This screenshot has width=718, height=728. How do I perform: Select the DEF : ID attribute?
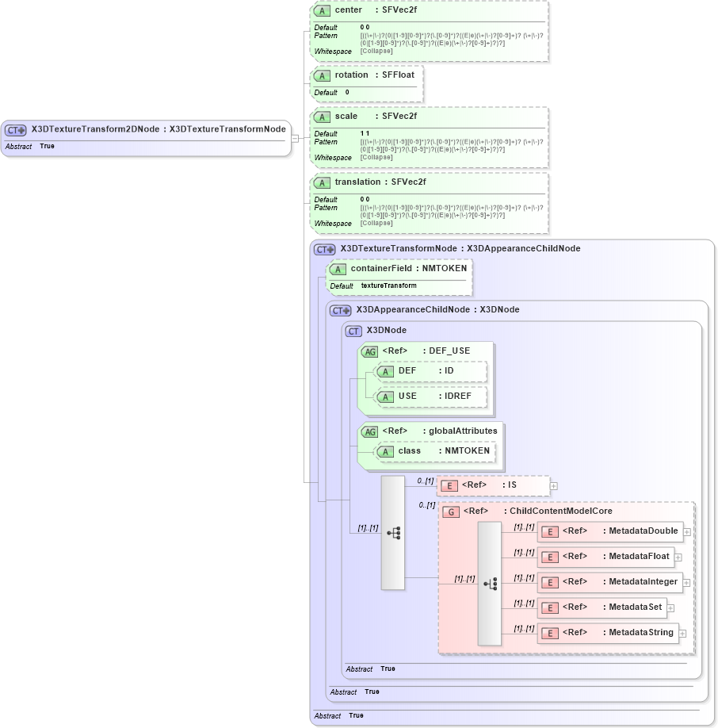426,371
